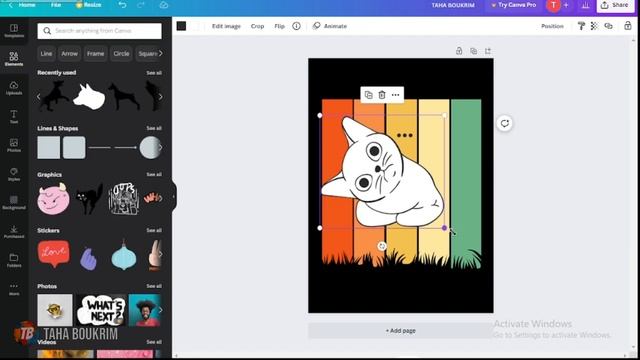Show more Graphics items
The height and width of the screenshot is (360, 640).
(160, 198)
